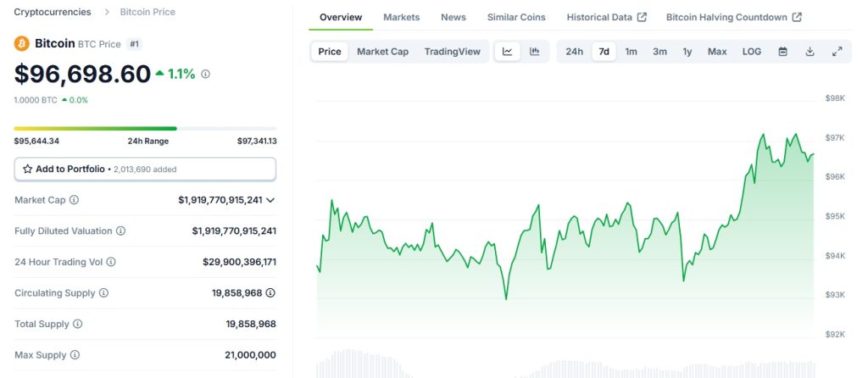Open the News tab

point(453,17)
